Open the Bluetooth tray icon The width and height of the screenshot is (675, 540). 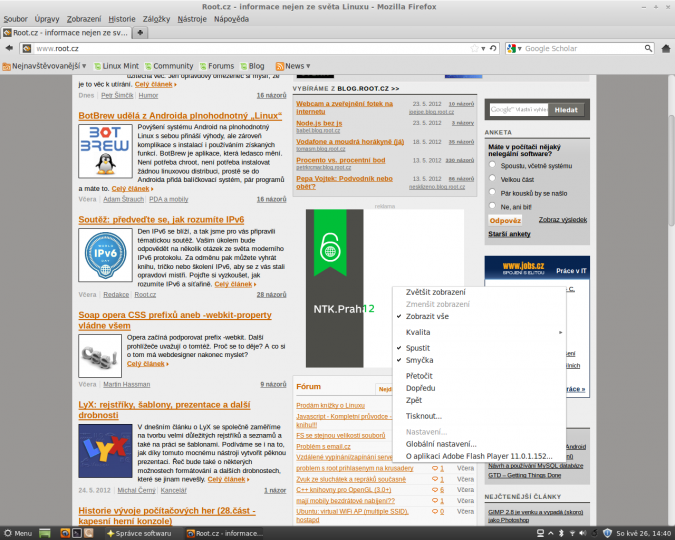tap(561, 533)
